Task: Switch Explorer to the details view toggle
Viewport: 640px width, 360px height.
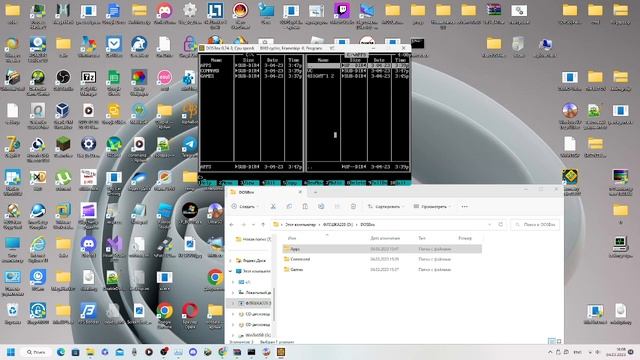Action: tap(551, 341)
